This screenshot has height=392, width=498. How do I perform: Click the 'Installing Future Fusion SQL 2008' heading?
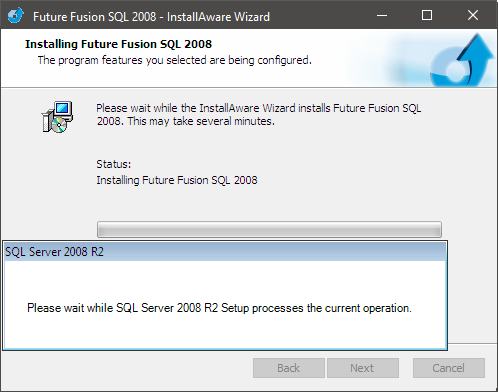click(x=118, y=44)
